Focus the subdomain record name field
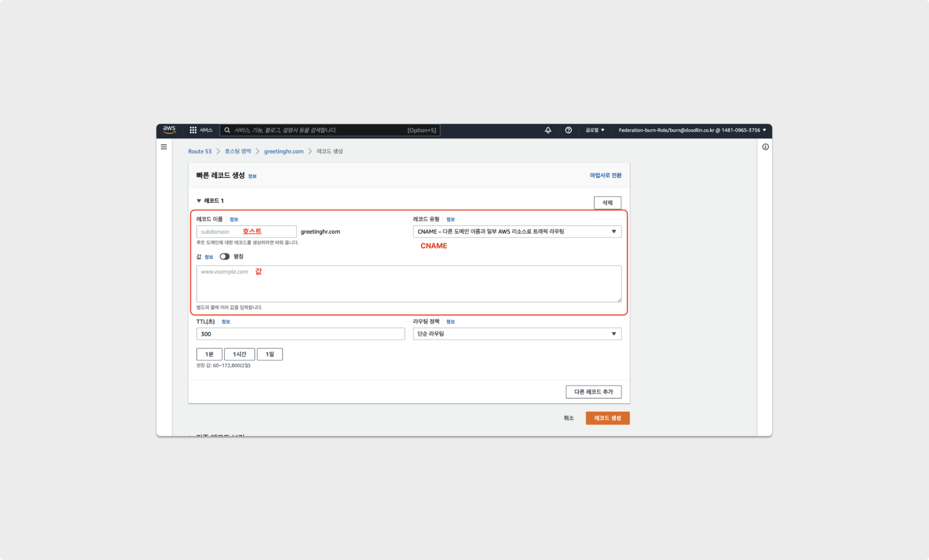The height and width of the screenshot is (560, 929). click(246, 232)
